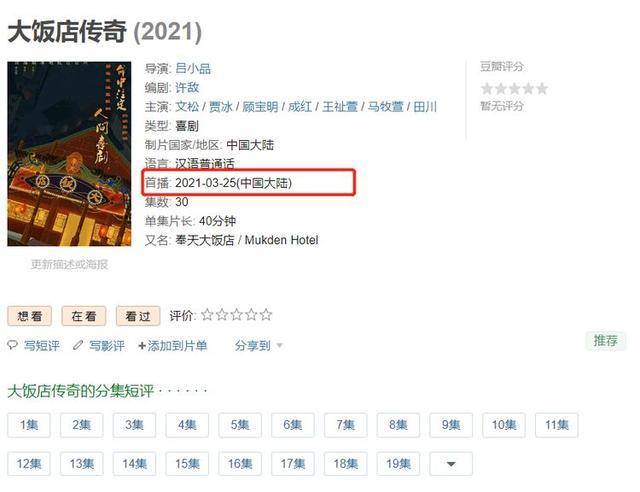Open the 大饭店传奇 poster image
The image size is (640, 492).
(x=69, y=154)
